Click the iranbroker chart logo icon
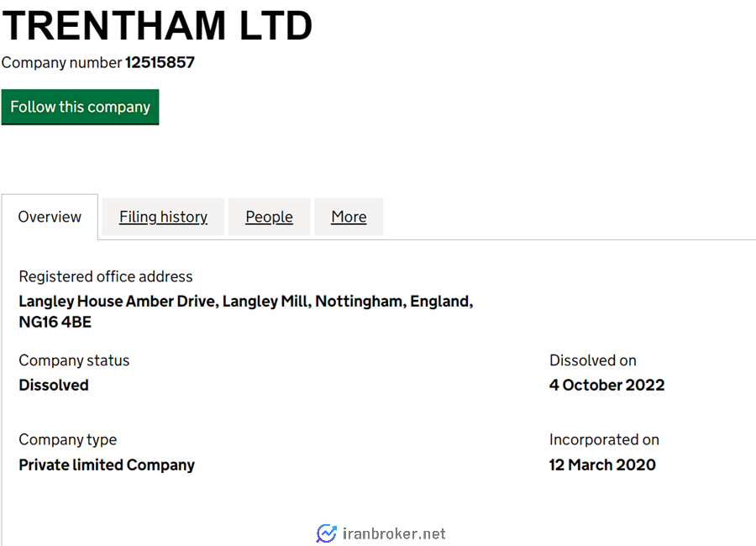 (327, 533)
